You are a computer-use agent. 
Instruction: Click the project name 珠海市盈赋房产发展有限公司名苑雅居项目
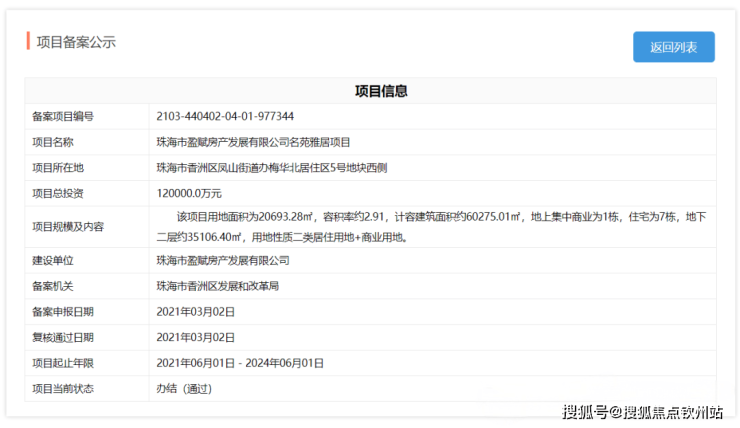253,142
